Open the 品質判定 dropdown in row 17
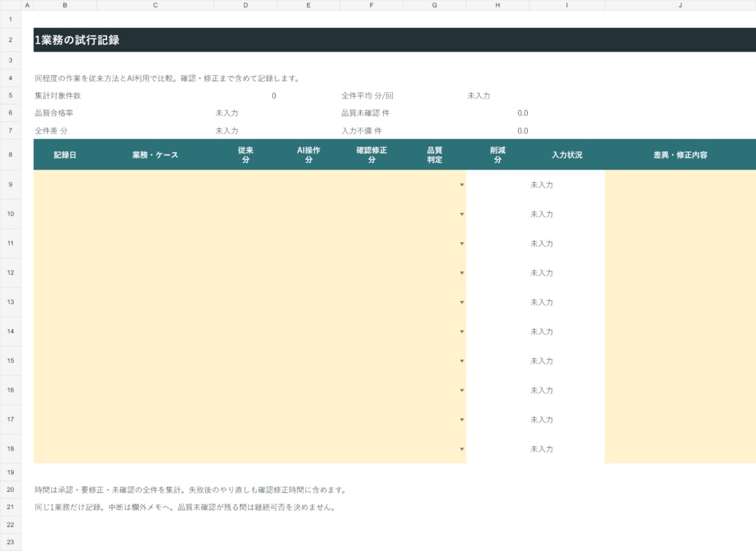The height and width of the screenshot is (551, 756). click(461, 420)
